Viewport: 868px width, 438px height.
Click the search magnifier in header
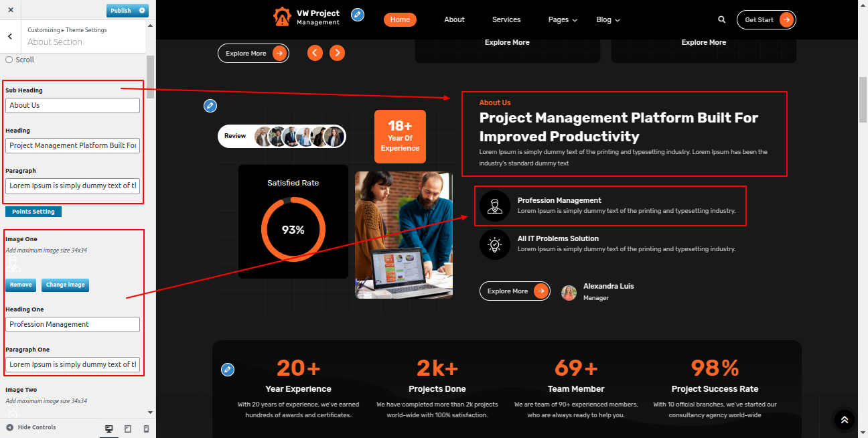(721, 19)
